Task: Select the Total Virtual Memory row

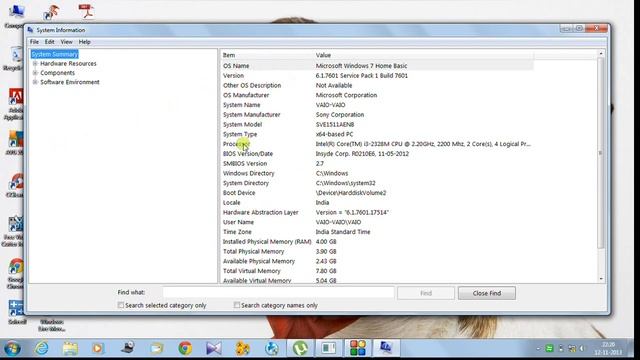Action: click(x=377, y=271)
